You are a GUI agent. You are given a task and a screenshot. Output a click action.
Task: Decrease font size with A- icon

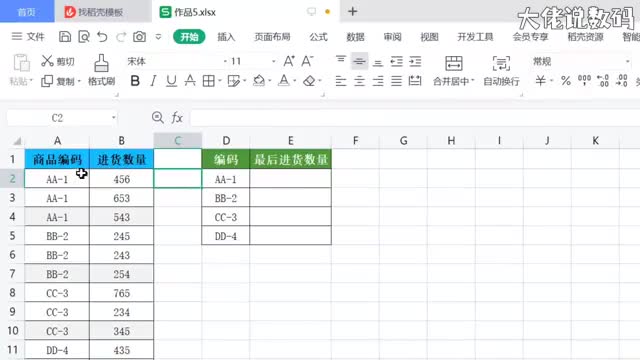(x=307, y=61)
